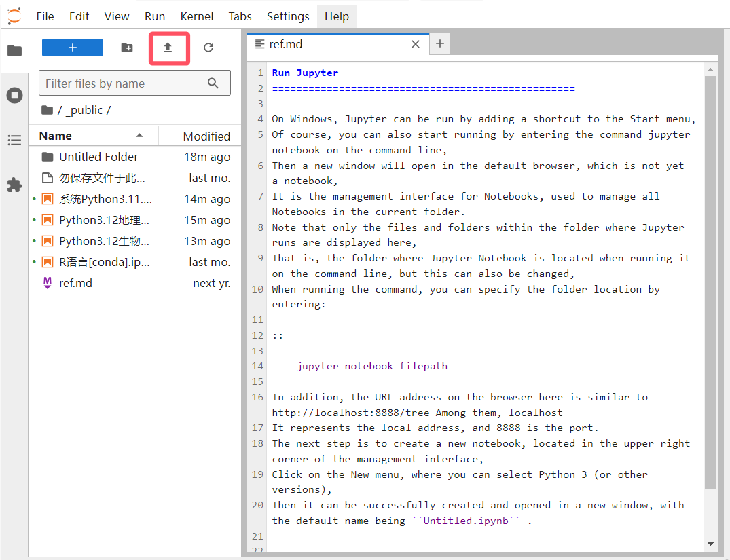
Task: Click the markdown icon beside ref.md file
Action: (47, 283)
